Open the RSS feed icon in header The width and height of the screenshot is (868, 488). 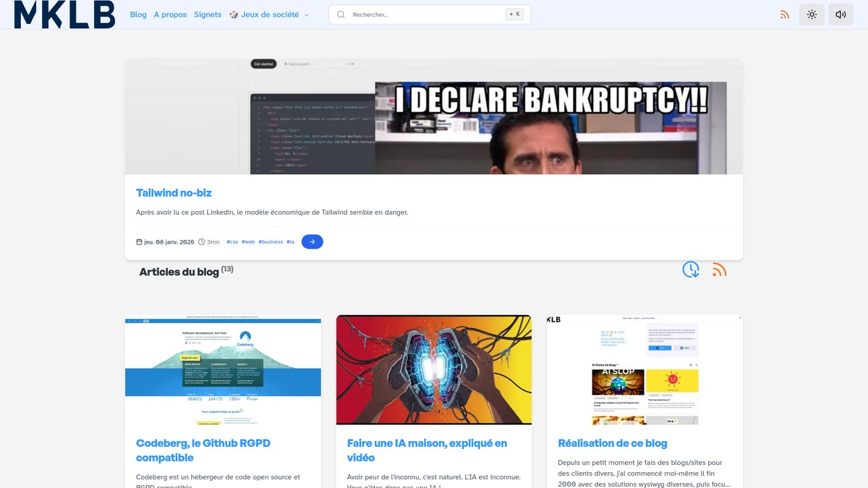[x=785, y=14]
